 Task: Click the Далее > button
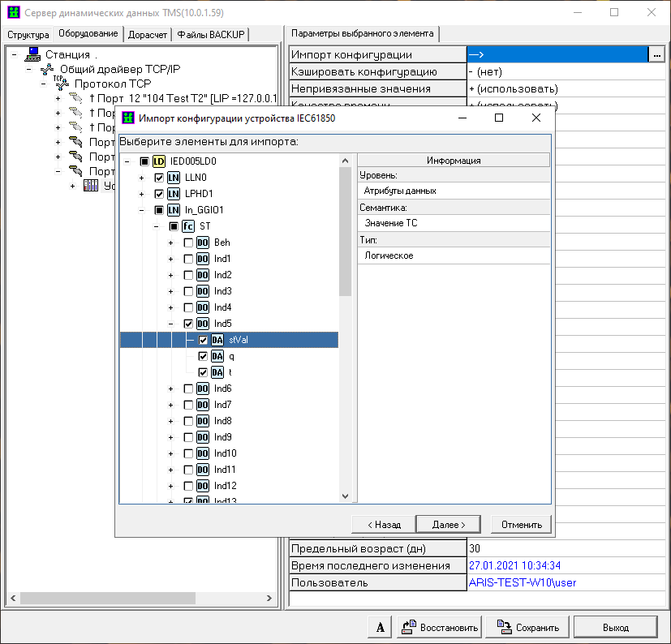(448, 525)
